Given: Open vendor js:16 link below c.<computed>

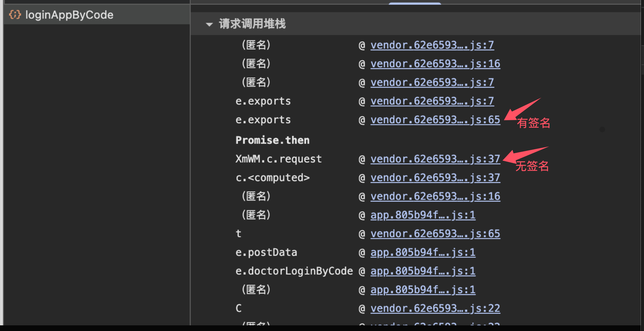Looking at the screenshot, I should point(435,197).
